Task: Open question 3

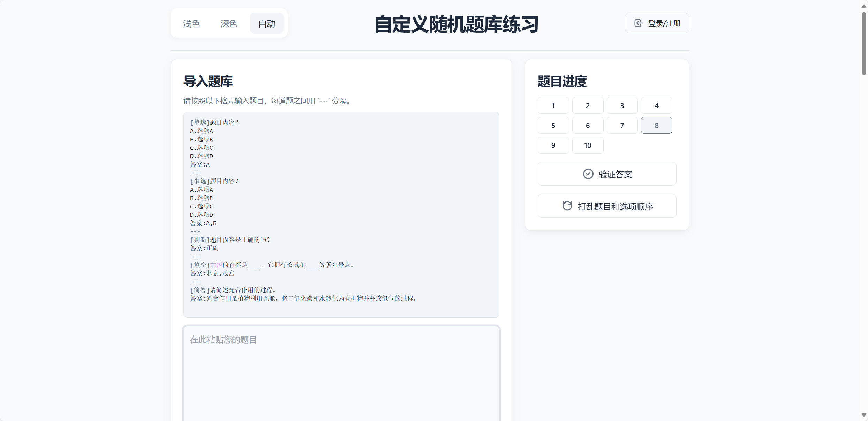Action: [622, 106]
